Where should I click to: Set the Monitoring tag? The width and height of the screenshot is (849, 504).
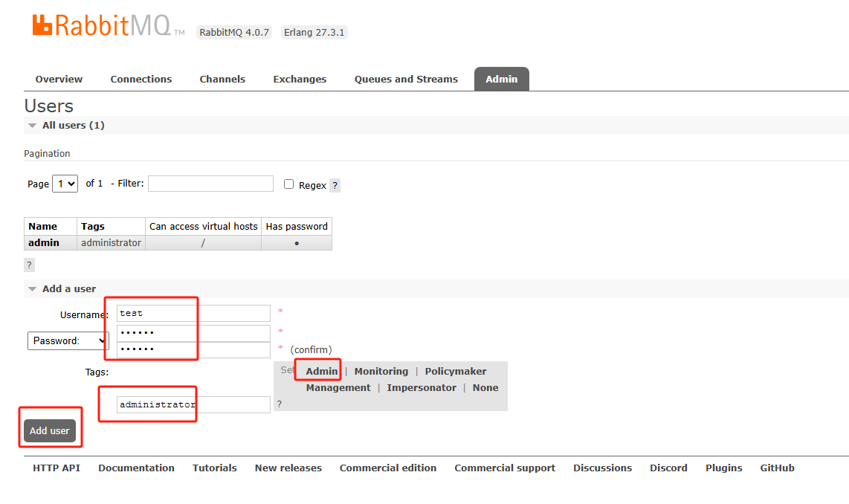pyautogui.click(x=381, y=372)
